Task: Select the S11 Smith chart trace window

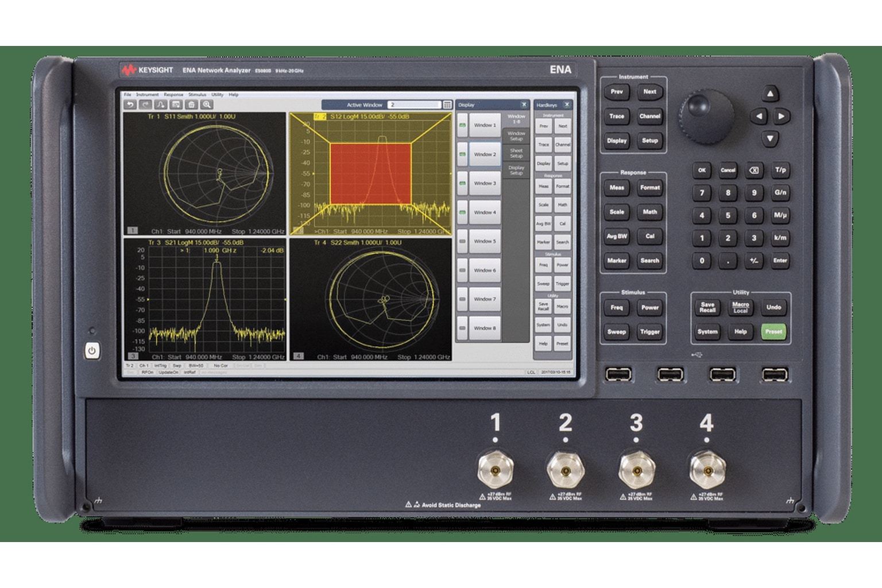Action: (x=204, y=173)
